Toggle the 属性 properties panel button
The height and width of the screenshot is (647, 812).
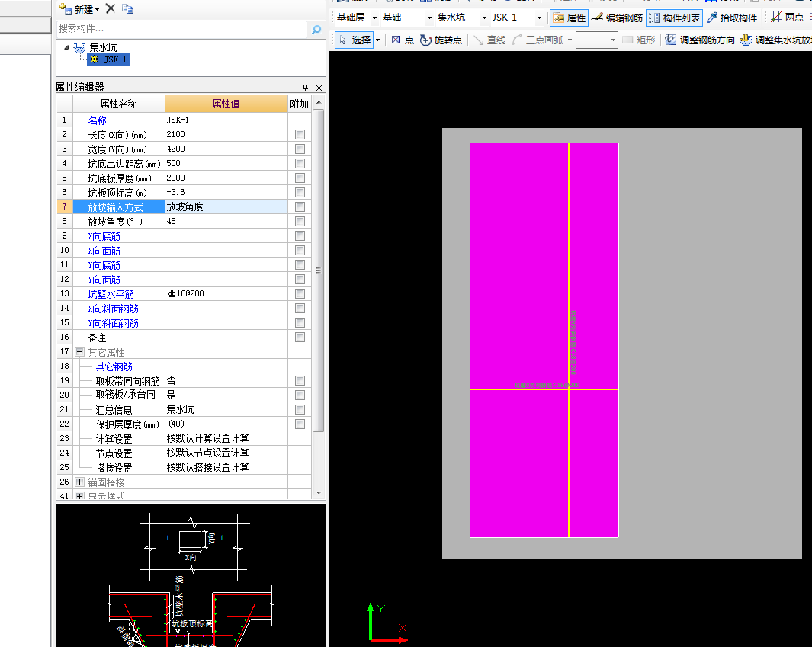point(569,18)
